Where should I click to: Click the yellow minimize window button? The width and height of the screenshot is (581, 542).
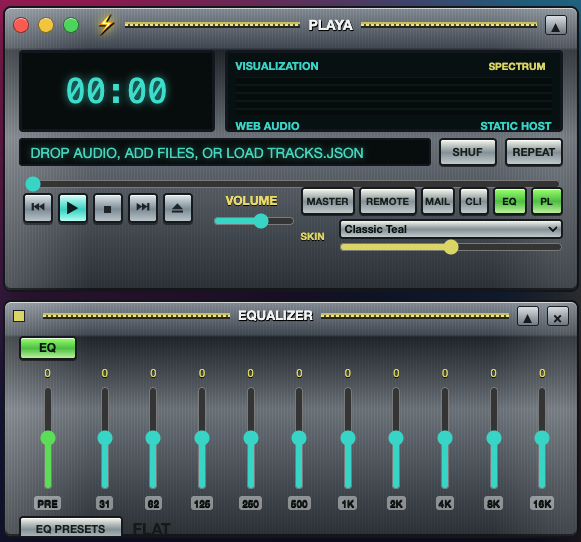(x=46, y=25)
